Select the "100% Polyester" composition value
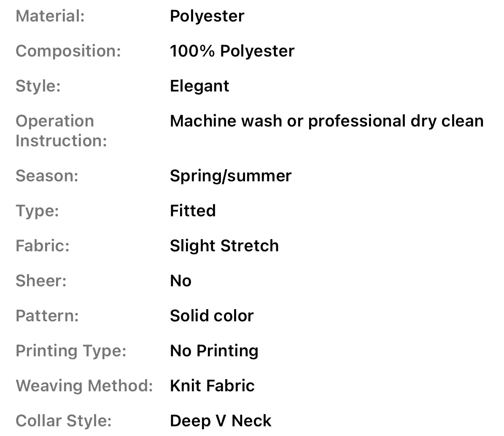 (232, 51)
